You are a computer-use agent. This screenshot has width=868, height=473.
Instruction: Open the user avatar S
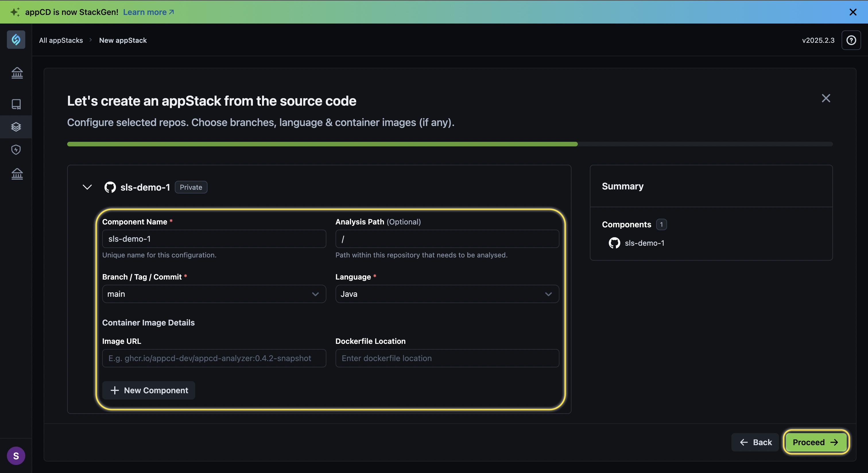(x=16, y=456)
